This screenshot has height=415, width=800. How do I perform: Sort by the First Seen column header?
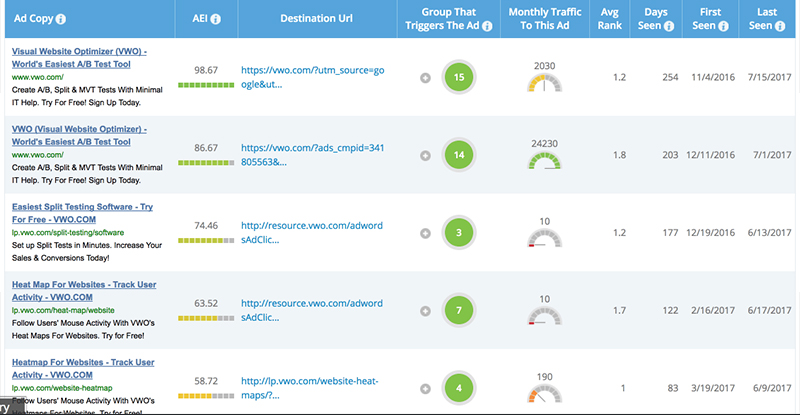tap(710, 19)
